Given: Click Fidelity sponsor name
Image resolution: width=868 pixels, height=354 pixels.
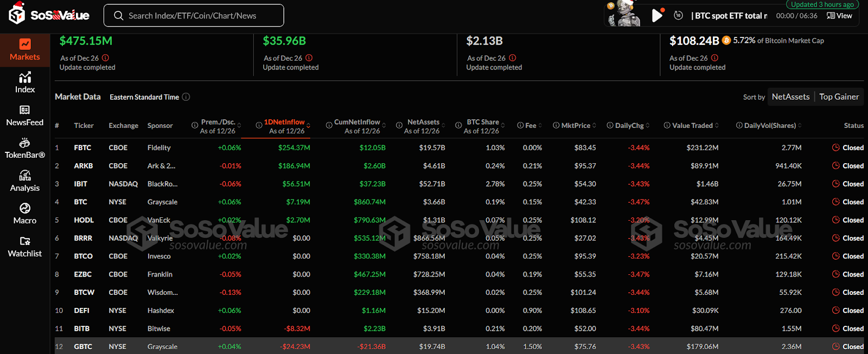Looking at the screenshot, I should coord(159,147).
